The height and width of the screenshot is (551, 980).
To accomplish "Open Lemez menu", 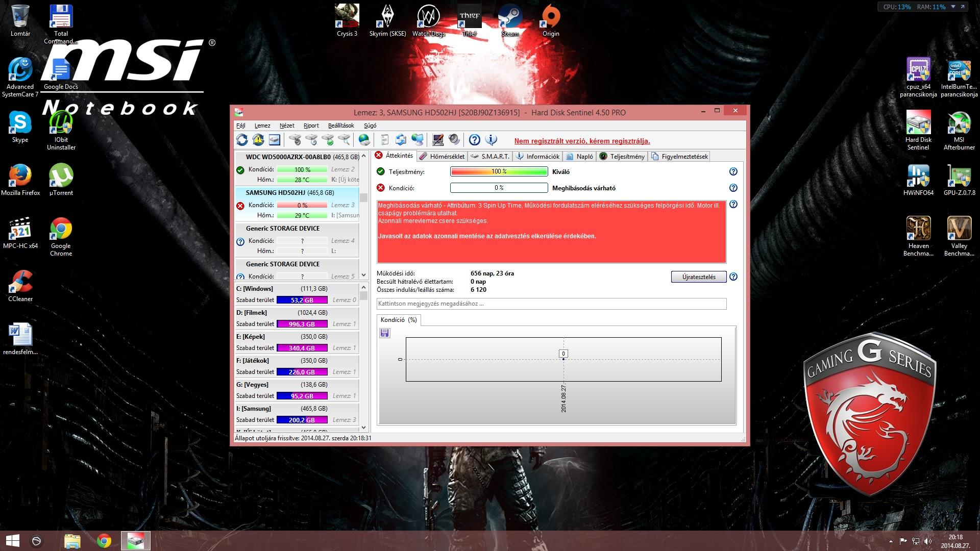I will (x=262, y=126).
